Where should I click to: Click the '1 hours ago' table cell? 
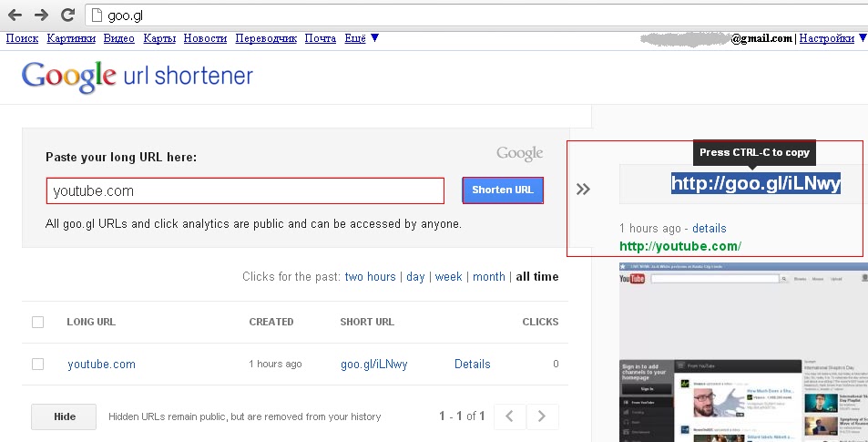coord(275,364)
